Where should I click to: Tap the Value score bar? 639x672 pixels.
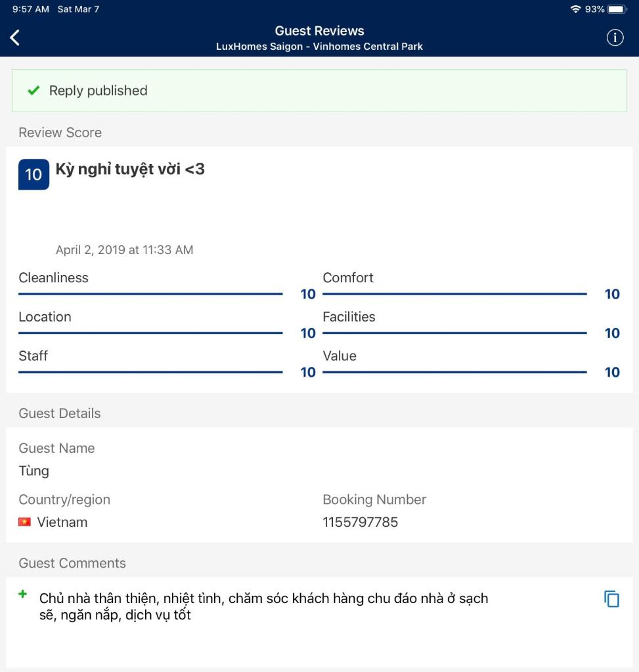454,372
